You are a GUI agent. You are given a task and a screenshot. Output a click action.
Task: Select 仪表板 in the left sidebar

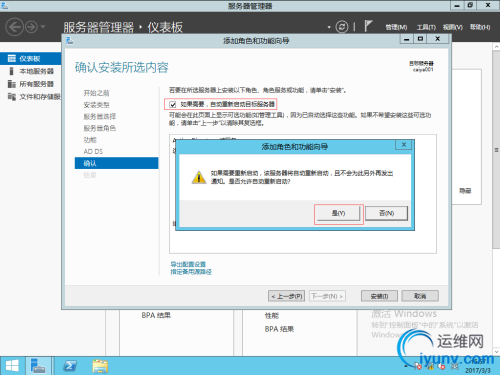pyautogui.click(x=31, y=59)
